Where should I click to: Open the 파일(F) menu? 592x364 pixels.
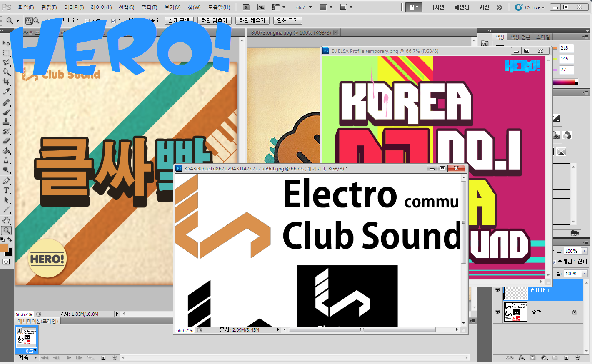26,7
